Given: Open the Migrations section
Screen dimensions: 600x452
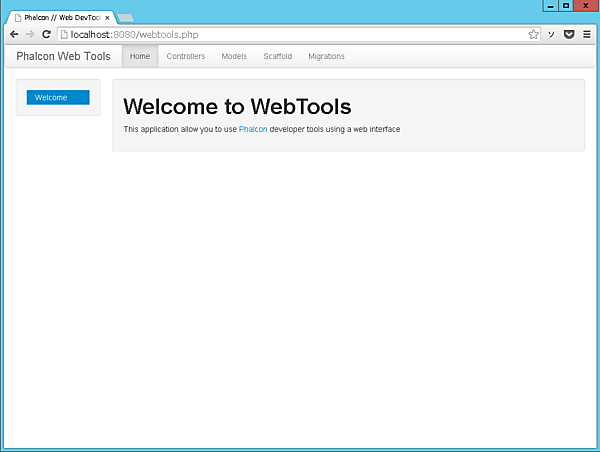Looking at the screenshot, I should pyautogui.click(x=326, y=56).
